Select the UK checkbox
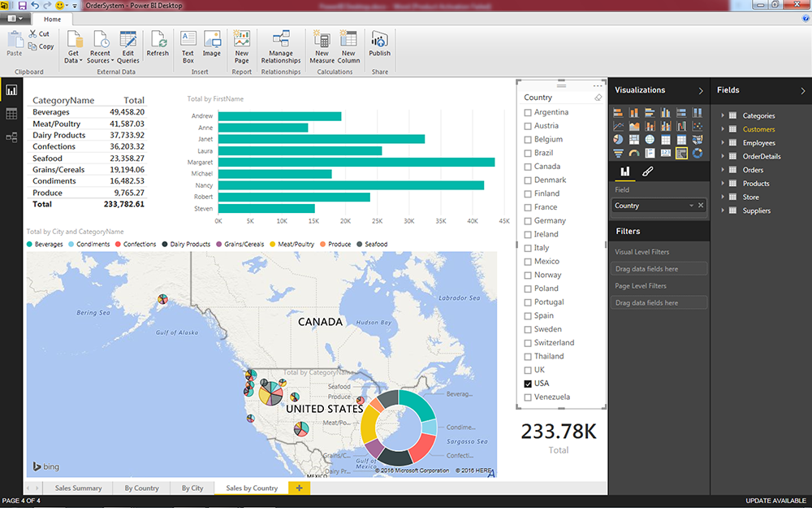The height and width of the screenshot is (508, 812). pyautogui.click(x=528, y=370)
